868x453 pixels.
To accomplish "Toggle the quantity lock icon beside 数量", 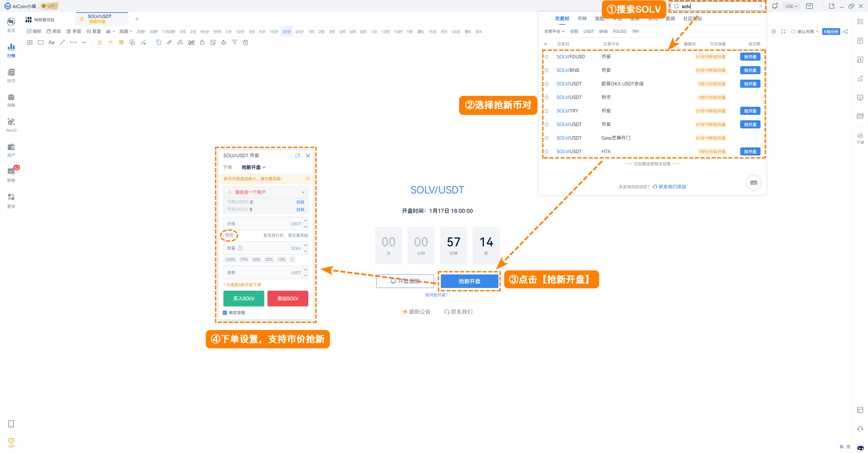I will tap(240, 248).
